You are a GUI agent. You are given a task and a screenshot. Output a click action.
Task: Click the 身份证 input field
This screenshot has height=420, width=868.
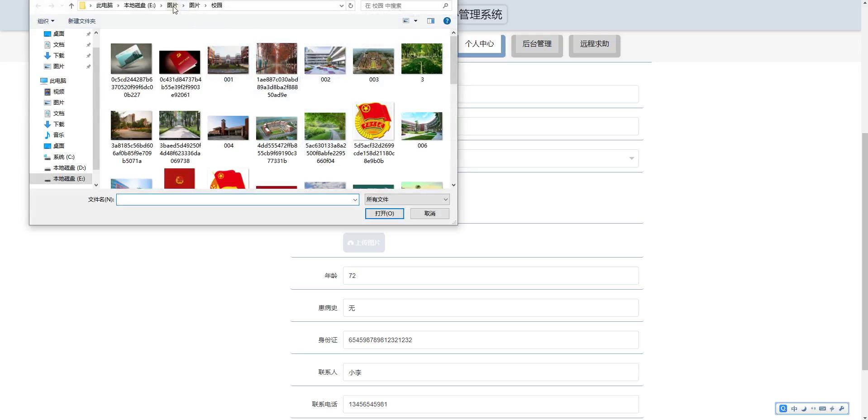pos(491,340)
